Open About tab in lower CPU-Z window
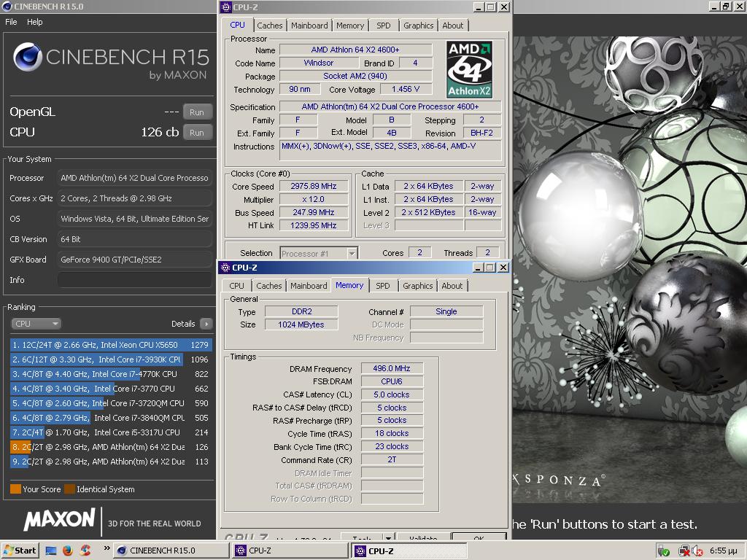747x560 pixels. point(452,286)
